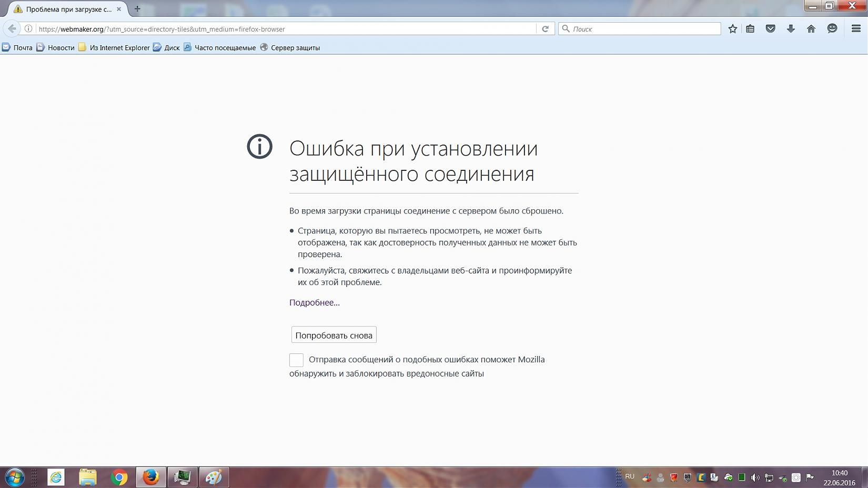Click the show desktop strip beside the clock
868x488 pixels.
click(864, 477)
